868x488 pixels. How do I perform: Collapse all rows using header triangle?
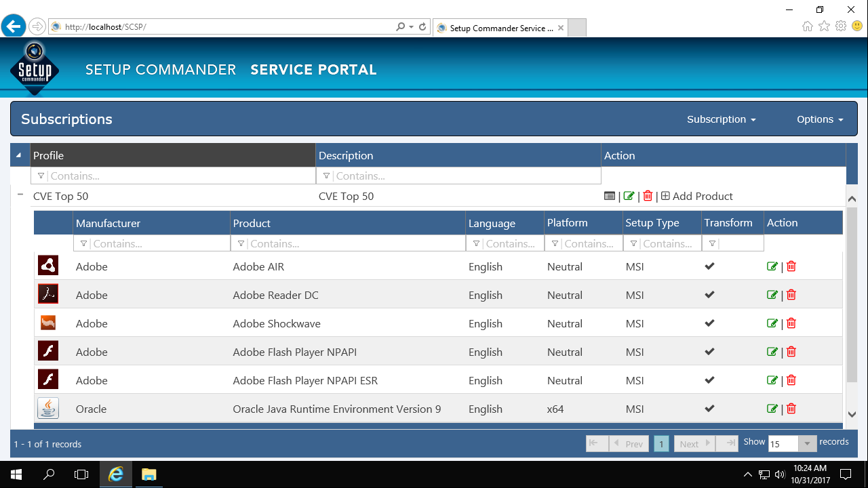click(18, 155)
